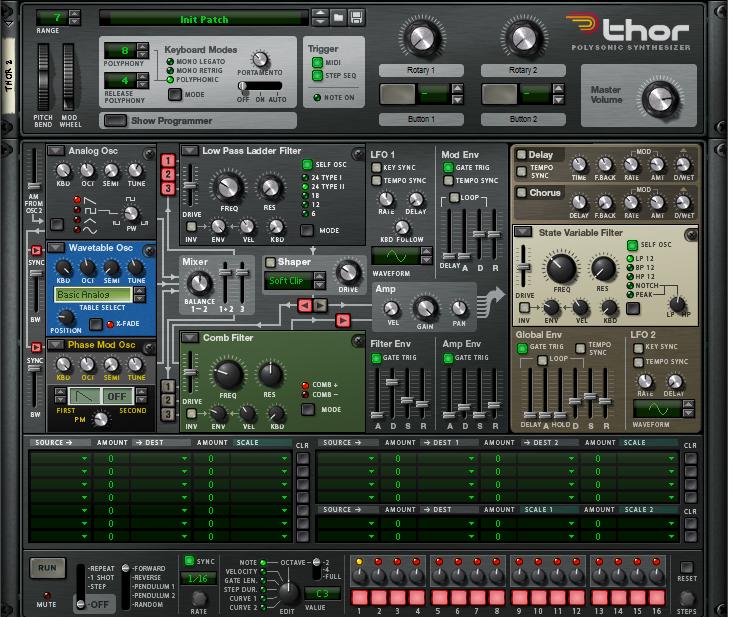Click Master Volume knob
Viewport: 733px width, 617px height.
[660, 99]
